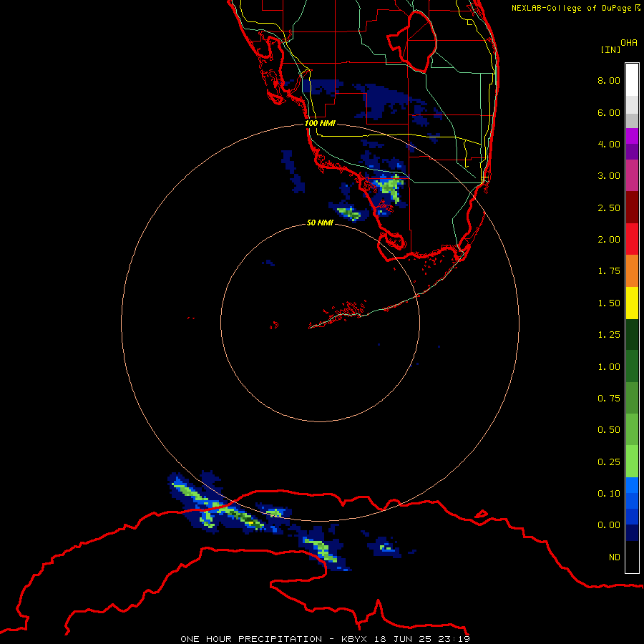Click the 4.00 legend value

click(609, 144)
